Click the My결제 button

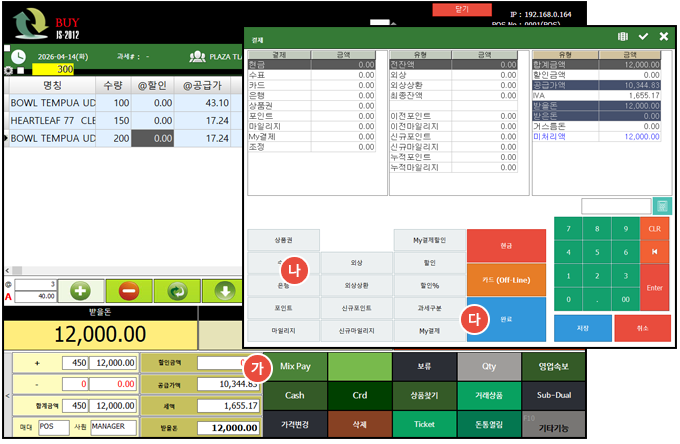coord(429,330)
